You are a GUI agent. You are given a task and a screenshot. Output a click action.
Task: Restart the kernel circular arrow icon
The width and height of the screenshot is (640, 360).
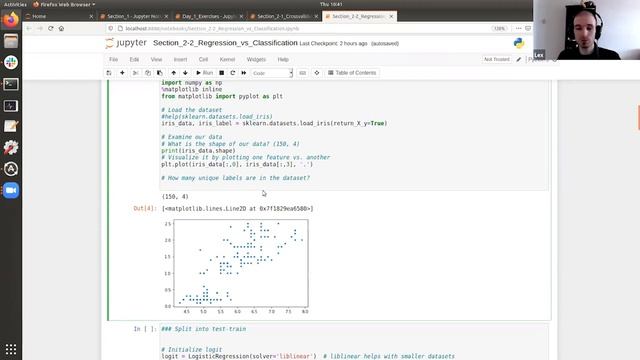tap(233, 73)
